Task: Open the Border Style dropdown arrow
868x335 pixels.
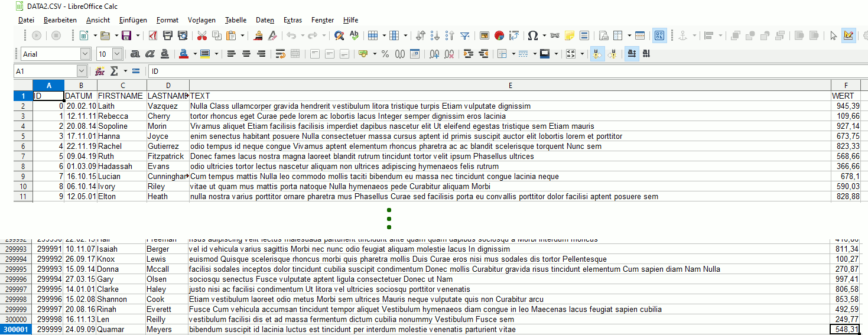Action: (534, 54)
